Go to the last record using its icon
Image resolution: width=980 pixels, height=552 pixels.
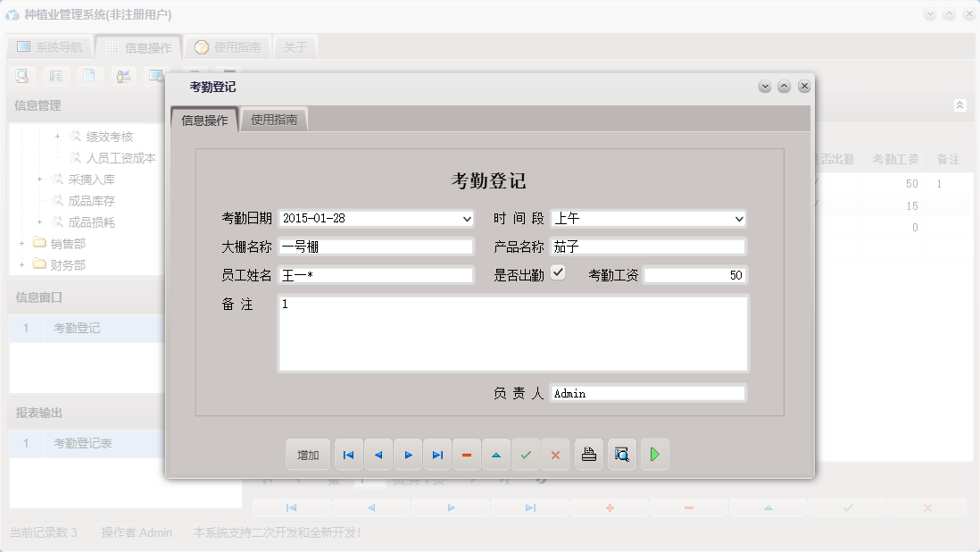click(x=437, y=455)
